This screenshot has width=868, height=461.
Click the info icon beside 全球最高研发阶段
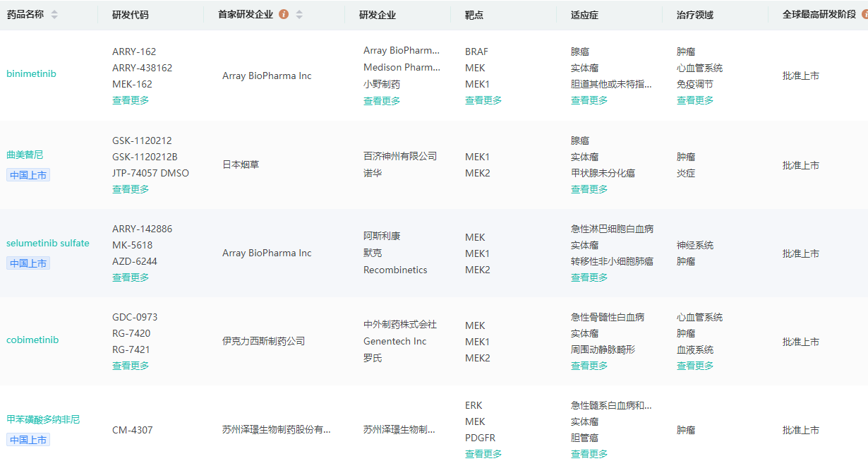pos(864,14)
